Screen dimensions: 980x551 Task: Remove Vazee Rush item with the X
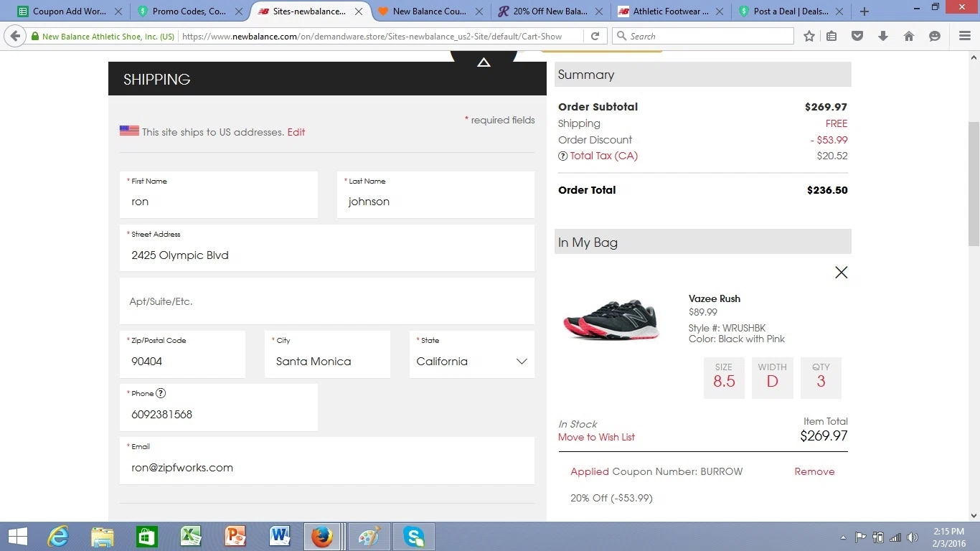pos(842,272)
